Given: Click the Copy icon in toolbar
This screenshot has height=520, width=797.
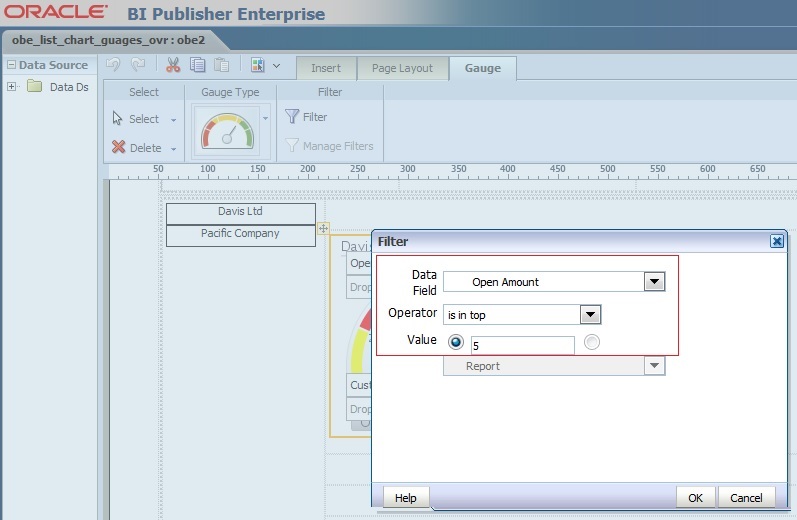Looking at the screenshot, I should tap(197, 65).
